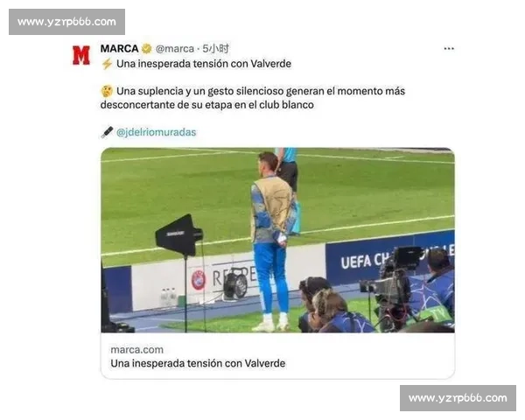Click the UEFA Respect logo in photo
The width and height of the screenshot is (525, 420).
pyautogui.click(x=199, y=280)
